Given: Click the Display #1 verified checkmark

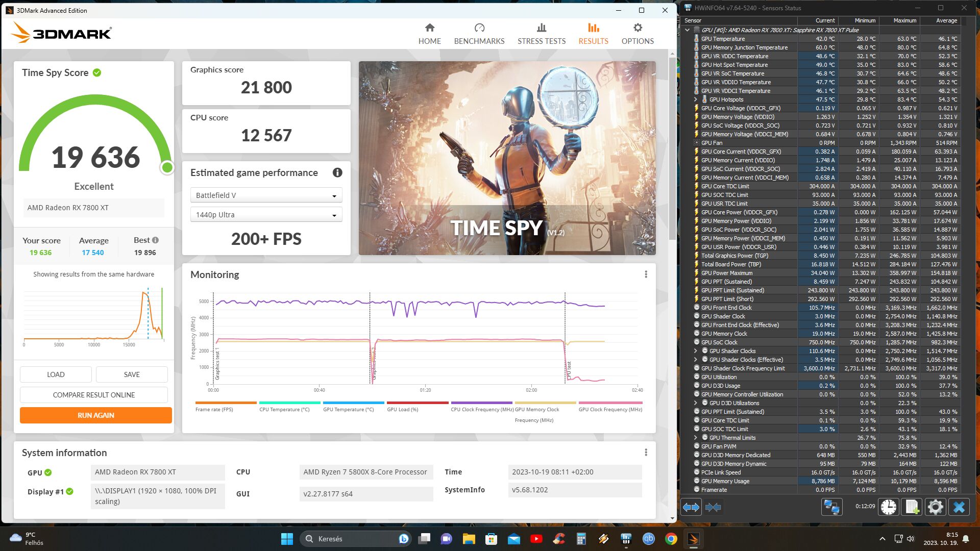Looking at the screenshot, I should (70, 491).
